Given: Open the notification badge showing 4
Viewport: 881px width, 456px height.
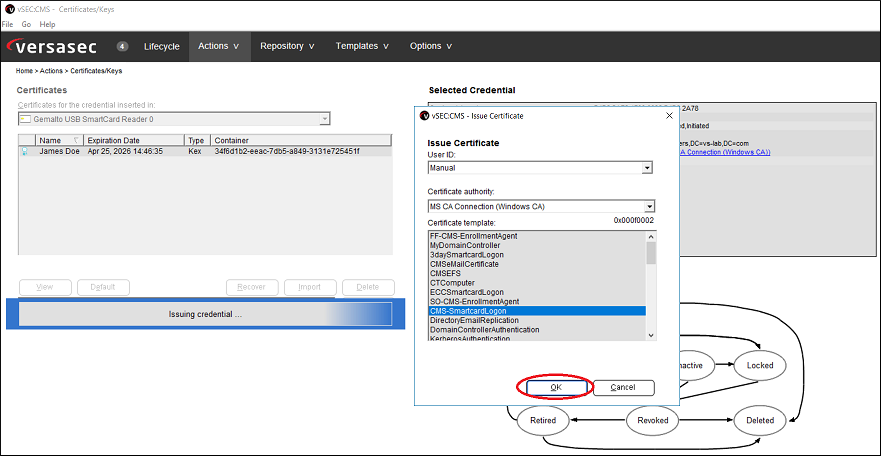Looking at the screenshot, I should pyautogui.click(x=122, y=46).
